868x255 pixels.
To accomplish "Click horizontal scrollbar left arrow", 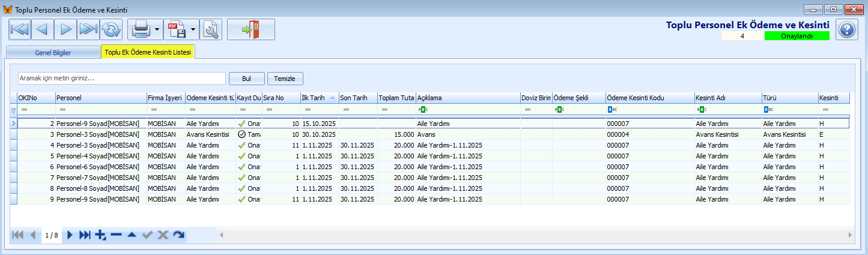I will (221, 235).
